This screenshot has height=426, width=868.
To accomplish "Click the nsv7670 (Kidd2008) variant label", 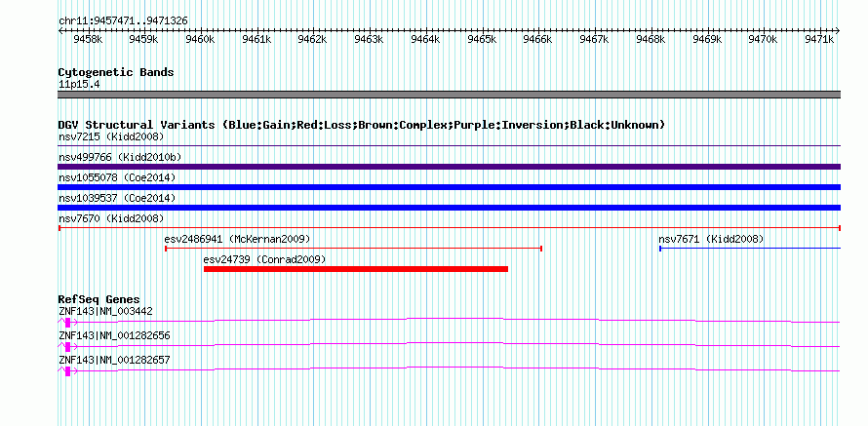I will (111, 218).
